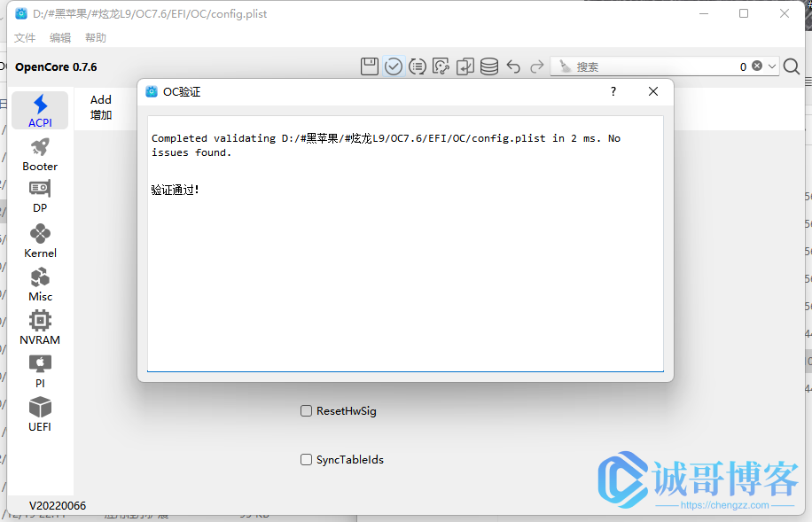Click the OC validate checkmark icon
The image size is (812, 522).
(394, 66)
